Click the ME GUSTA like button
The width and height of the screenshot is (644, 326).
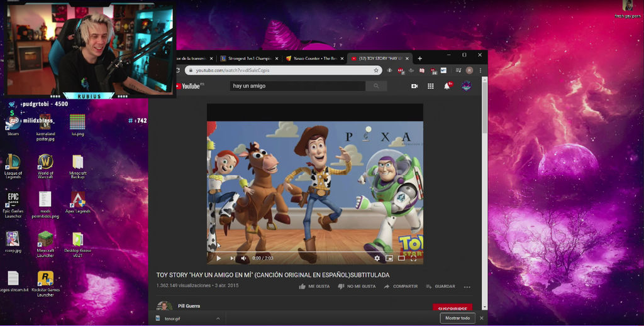click(x=314, y=286)
